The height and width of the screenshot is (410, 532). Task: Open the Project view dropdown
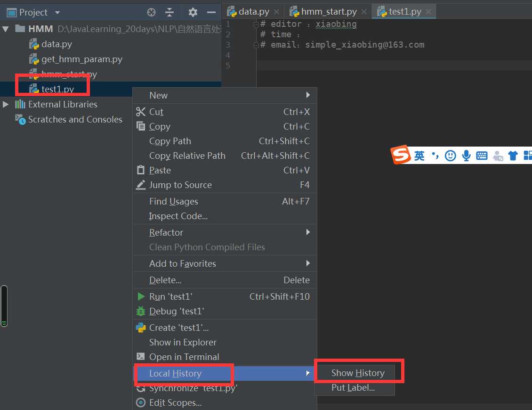(57, 13)
